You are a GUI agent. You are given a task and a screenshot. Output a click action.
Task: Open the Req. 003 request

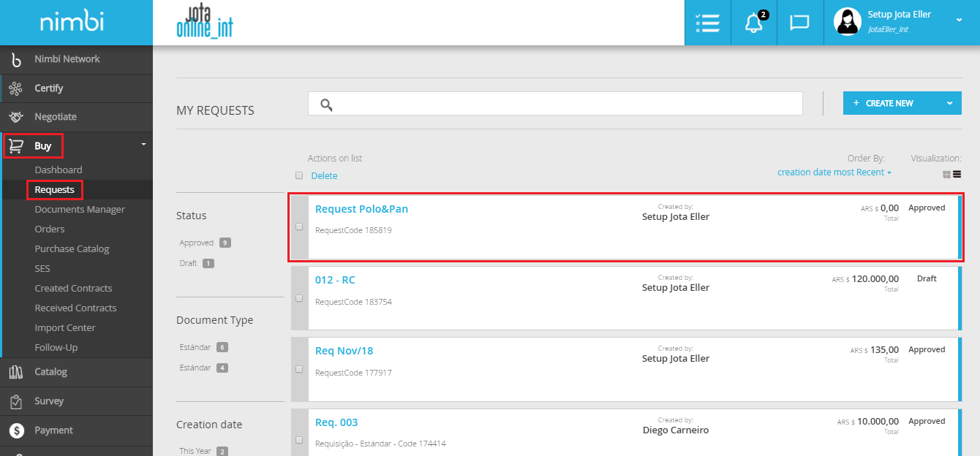tap(336, 422)
